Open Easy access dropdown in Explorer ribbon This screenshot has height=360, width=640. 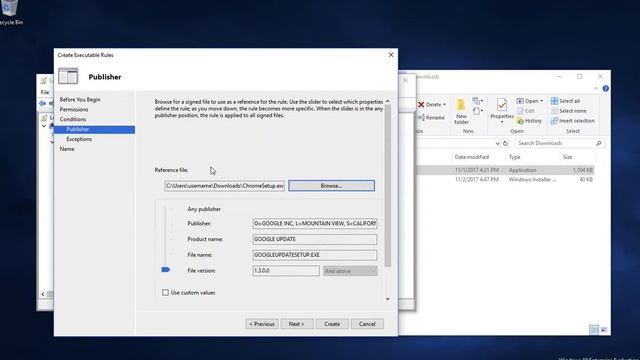pyautogui.click(x=477, y=111)
